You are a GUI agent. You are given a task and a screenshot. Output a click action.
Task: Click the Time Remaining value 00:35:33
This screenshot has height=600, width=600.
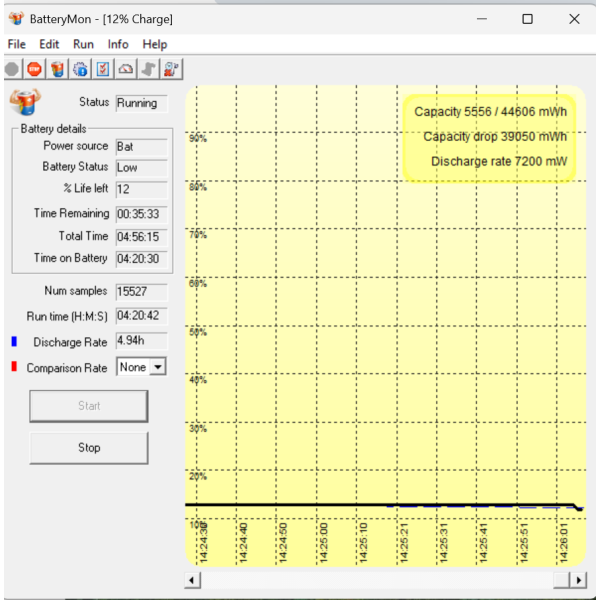point(142,214)
